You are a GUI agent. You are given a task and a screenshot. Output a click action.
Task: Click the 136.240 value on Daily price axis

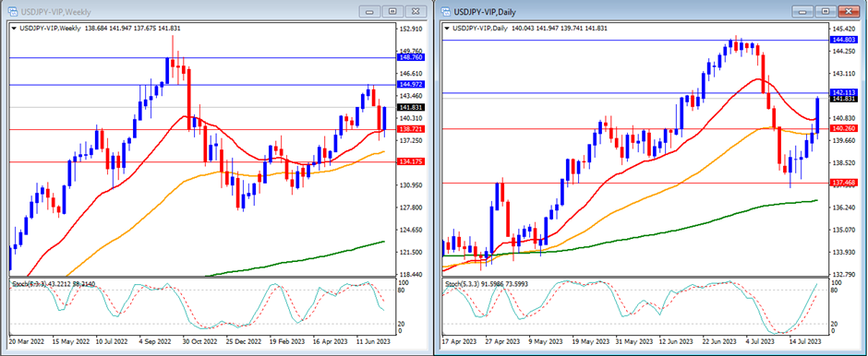click(844, 208)
